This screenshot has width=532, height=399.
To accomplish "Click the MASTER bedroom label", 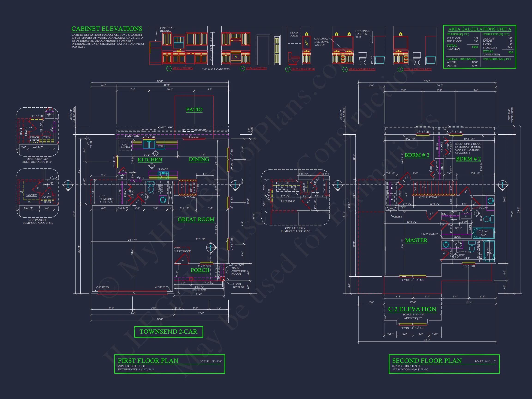I will tap(416, 240).
